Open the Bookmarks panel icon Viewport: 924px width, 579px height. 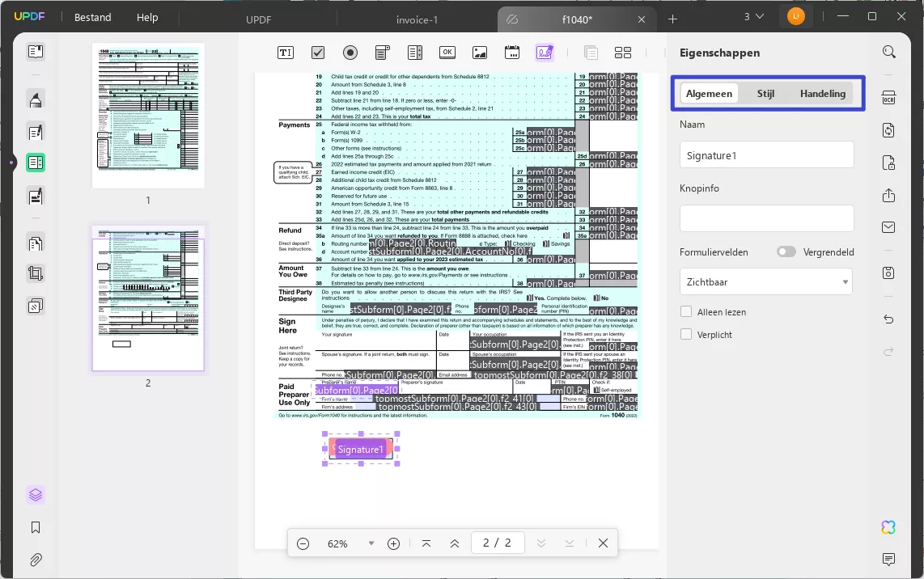pyautogui.click(x=36, y=527)
